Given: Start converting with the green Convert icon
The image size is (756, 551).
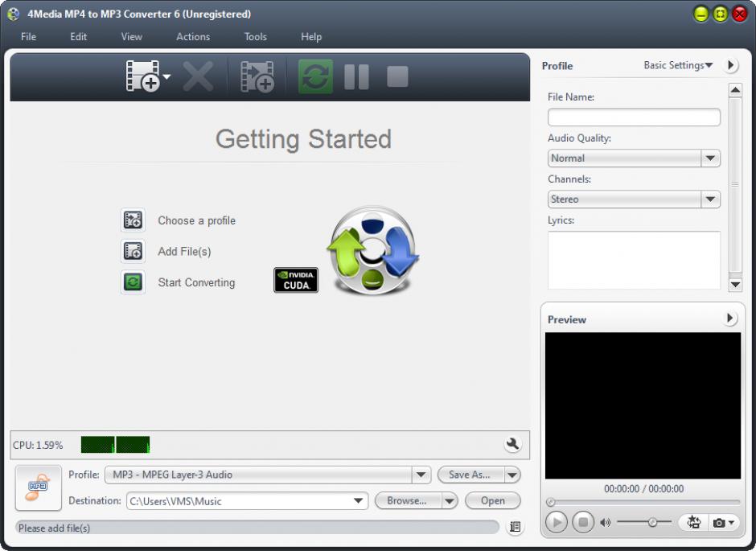Looking at the screenshot, I should click(x=315, y=76).
